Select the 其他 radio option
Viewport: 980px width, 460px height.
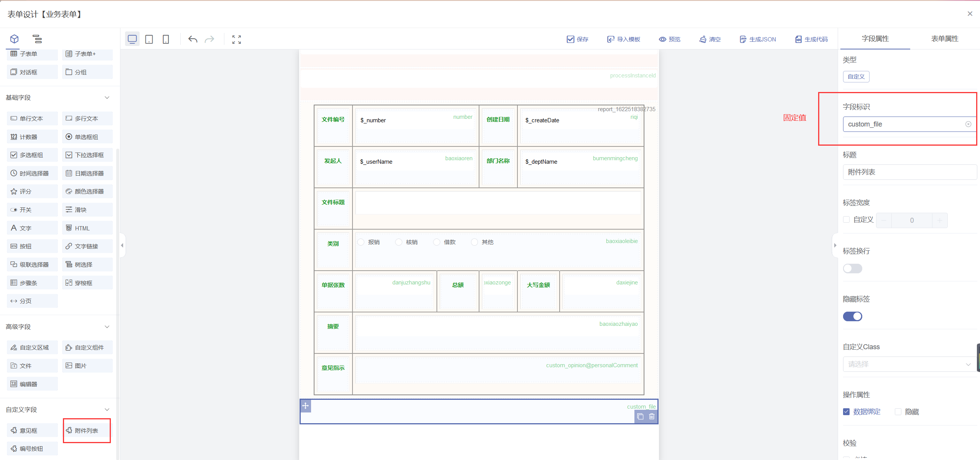[475, 242]
